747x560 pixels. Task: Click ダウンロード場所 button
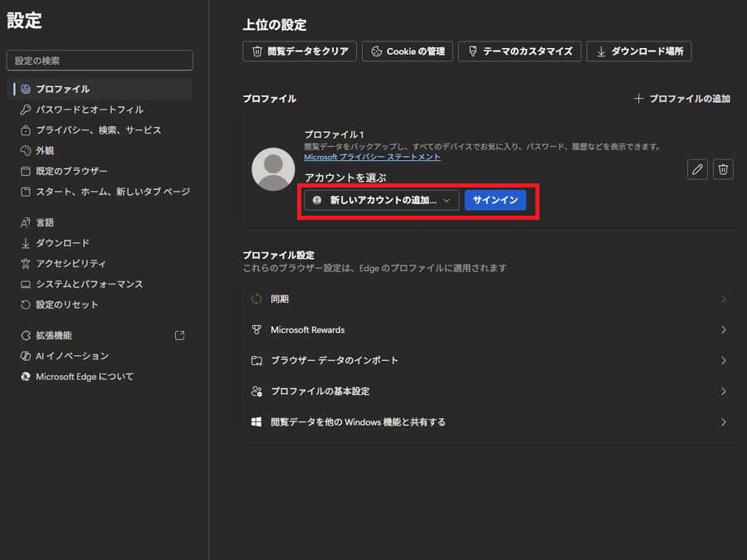pos(639,51)
